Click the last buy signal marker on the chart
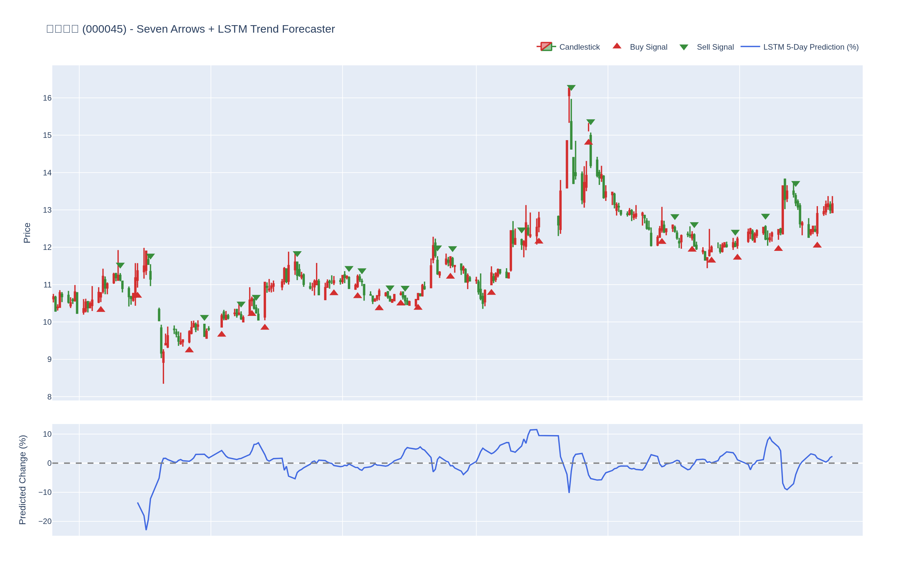915x588 pixels. 817,245
